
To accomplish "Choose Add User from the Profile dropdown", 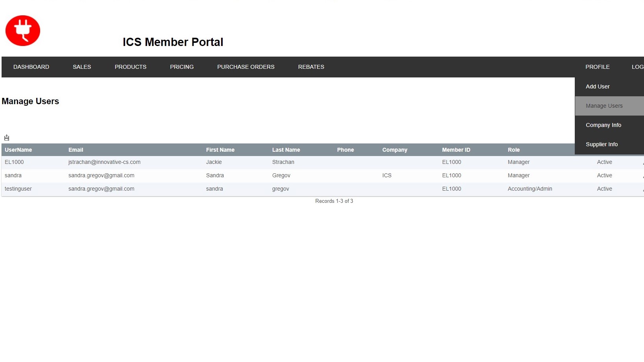I will coord(609,86).
